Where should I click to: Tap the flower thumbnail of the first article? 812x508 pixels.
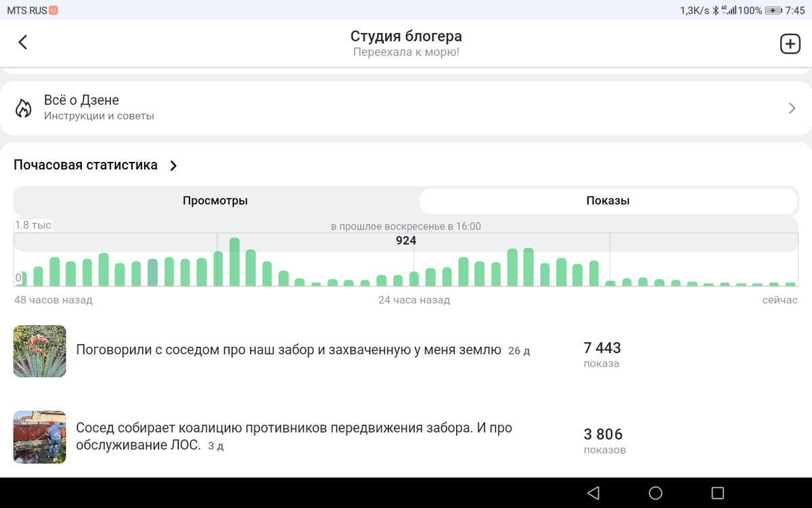point(39,351)
